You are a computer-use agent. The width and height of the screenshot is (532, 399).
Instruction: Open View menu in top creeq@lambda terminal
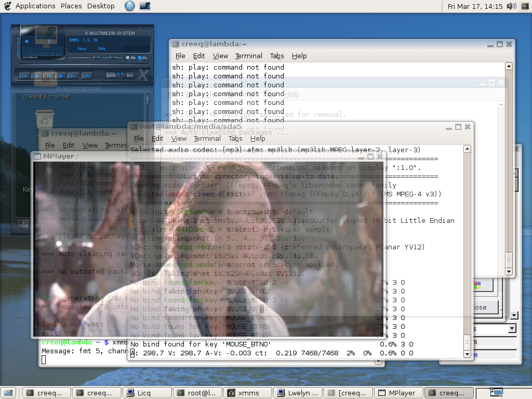(x=220, y=56)
